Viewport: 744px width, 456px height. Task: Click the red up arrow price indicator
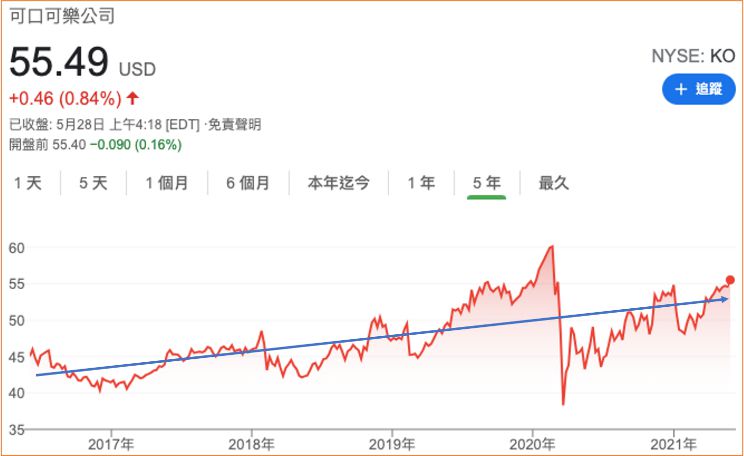tap(133, 98)
